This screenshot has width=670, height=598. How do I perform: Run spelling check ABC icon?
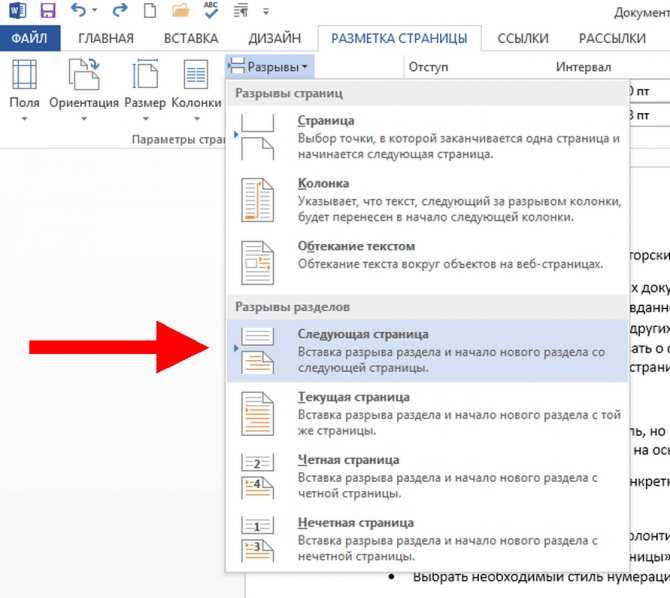(x=211, y=10)
